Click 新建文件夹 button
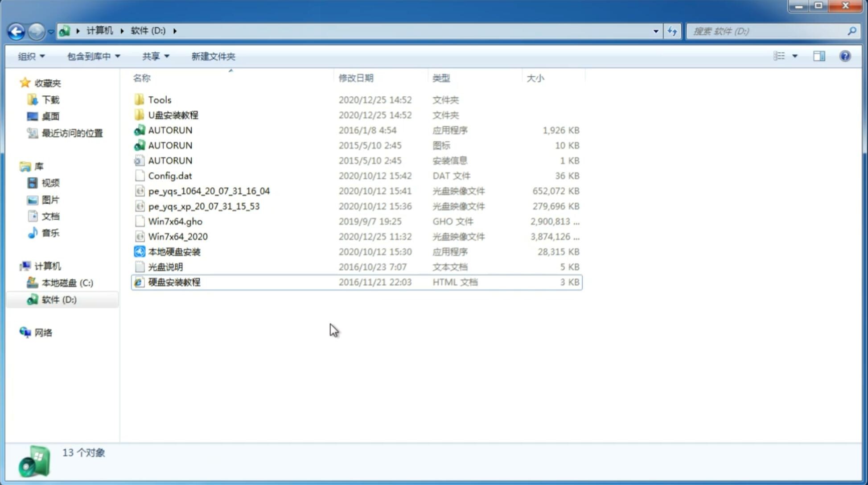Screen dimensions: 868x485 click(213, 56)
